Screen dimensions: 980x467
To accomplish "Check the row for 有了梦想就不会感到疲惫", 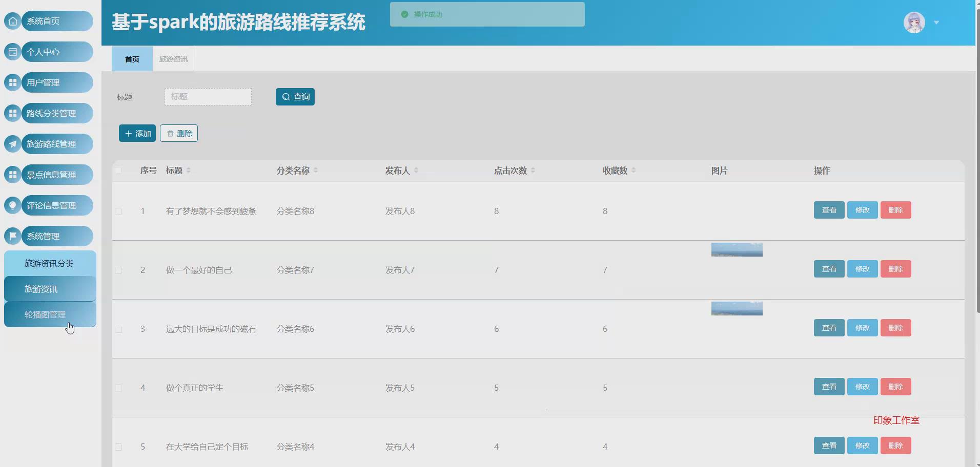I will (x=119, y=210).
